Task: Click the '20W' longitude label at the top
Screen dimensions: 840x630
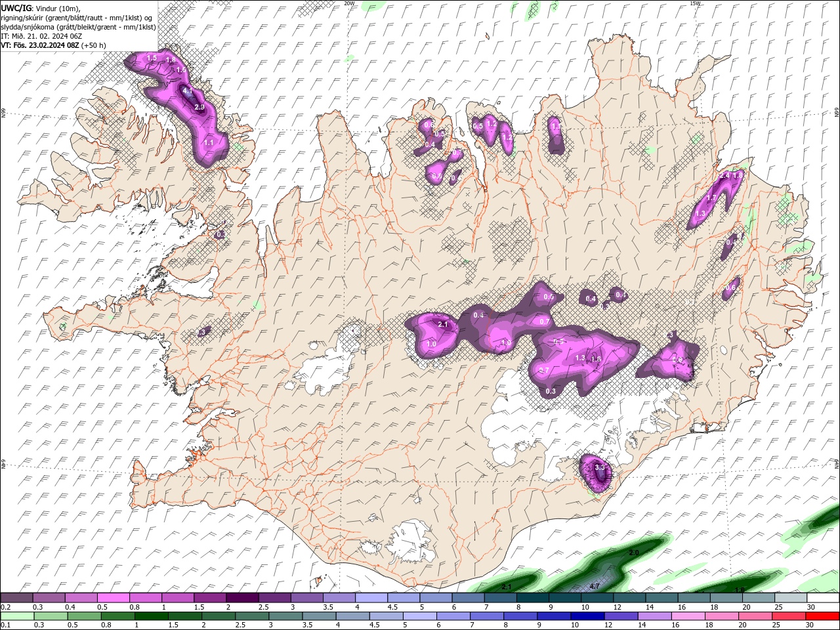Action: (349, 3)
